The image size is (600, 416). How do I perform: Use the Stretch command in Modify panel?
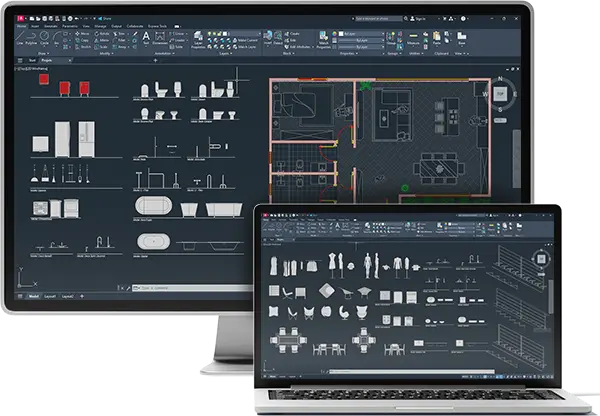pyautogui.click(x=83, y=47)
